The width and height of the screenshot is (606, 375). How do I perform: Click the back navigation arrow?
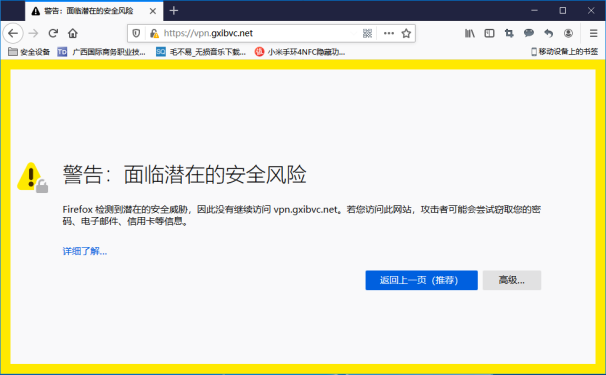click(13, 34)
